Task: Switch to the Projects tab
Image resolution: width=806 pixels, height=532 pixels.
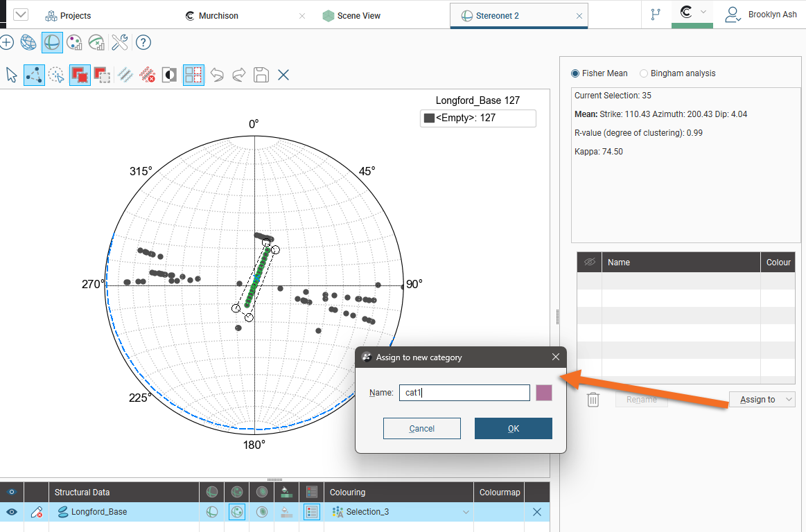Action: (68, 16)
